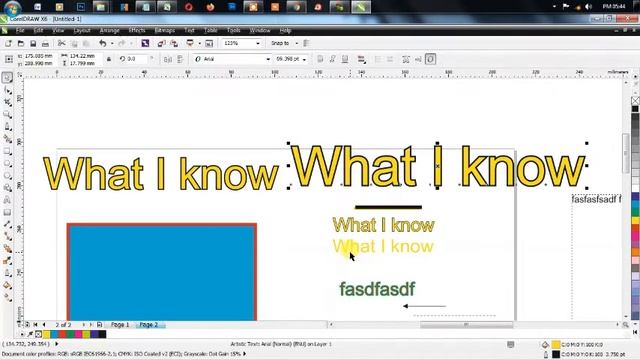
Task: Toggle Underline on the property bar
Action: 345,60
